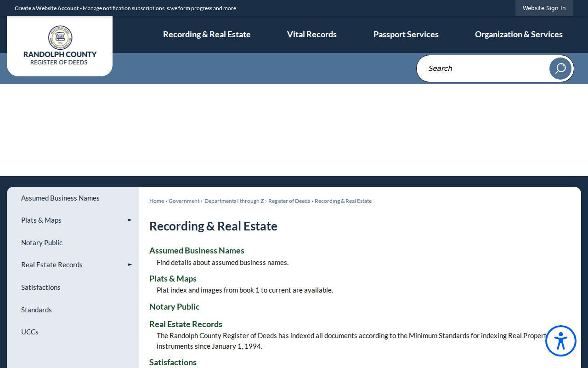Select UCCs in sidebar
This screenshot has width=588, height=368.
[30, 332]
